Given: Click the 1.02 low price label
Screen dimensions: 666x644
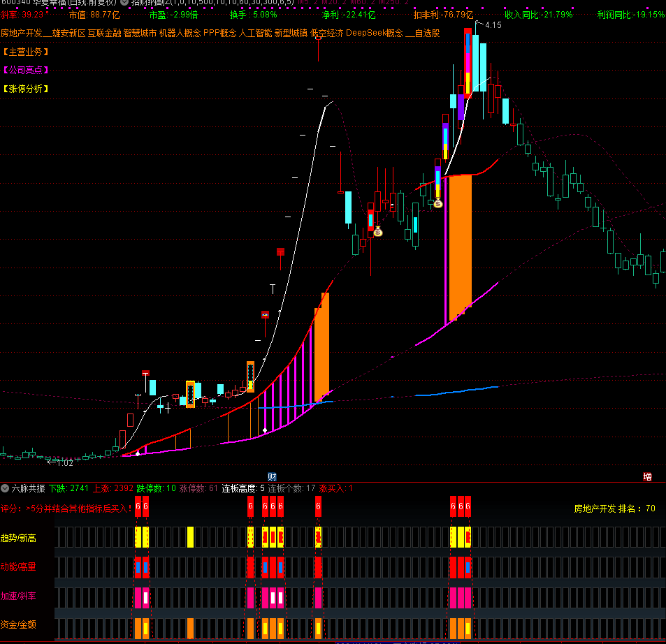Looking at the screenshot, I should 63,462.
